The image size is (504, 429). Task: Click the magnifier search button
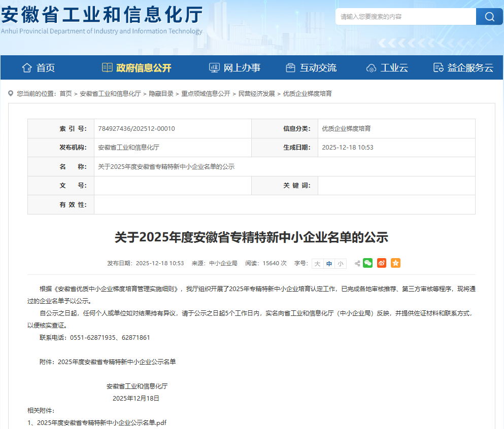point(489,16)
